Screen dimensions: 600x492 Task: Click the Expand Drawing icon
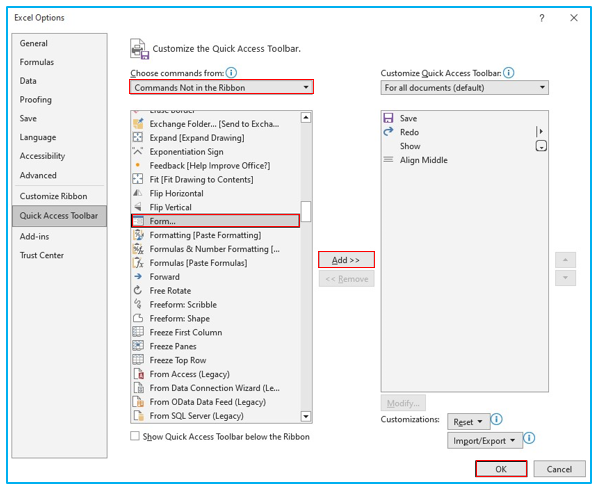coord(138,137)
